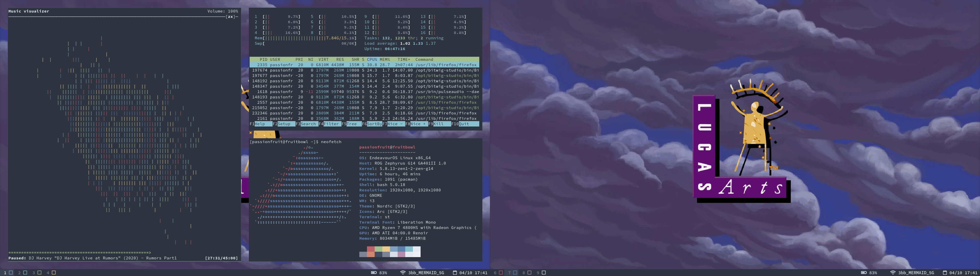This screenshot has height=276, width=980.
Task: Click the red neofetch color block
Action: (x=371, y=249)
